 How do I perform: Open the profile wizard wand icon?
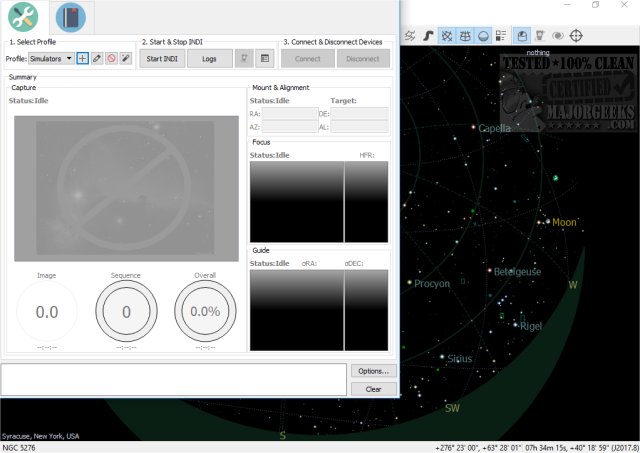click(x=125, y=59)
